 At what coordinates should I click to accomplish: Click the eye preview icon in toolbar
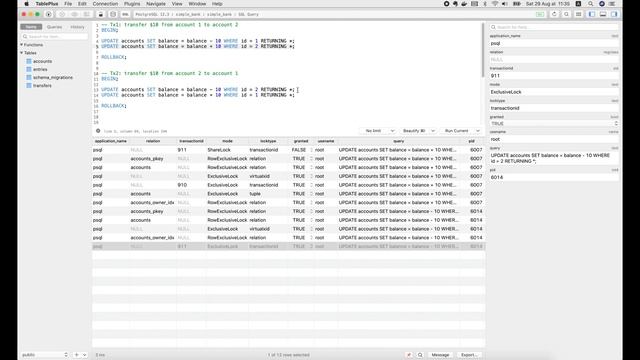tap(74, 14)
